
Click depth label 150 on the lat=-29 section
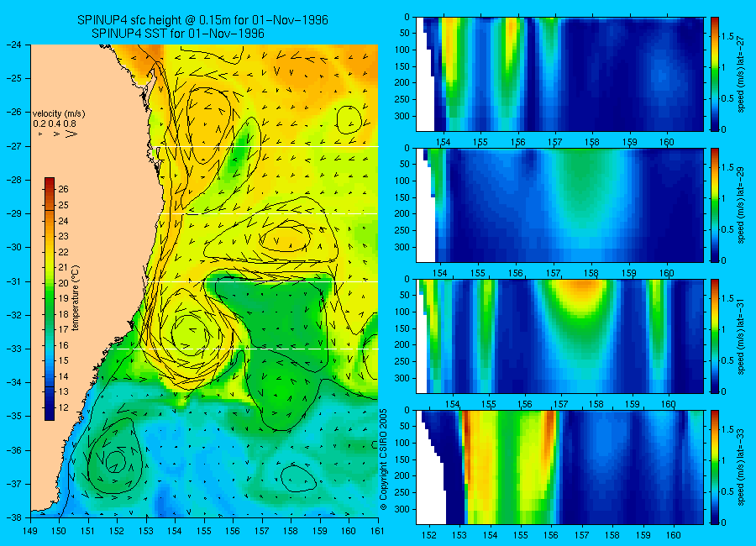[x=402, y=197]
